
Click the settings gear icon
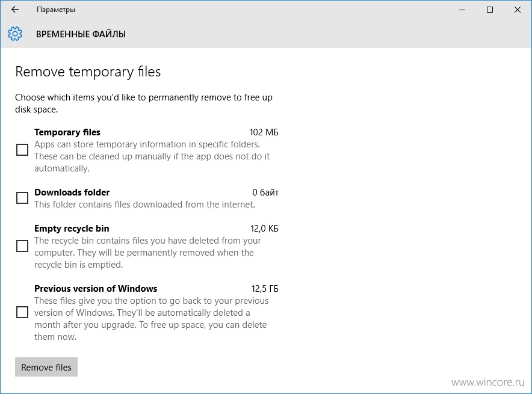click(x=15, y=34)
